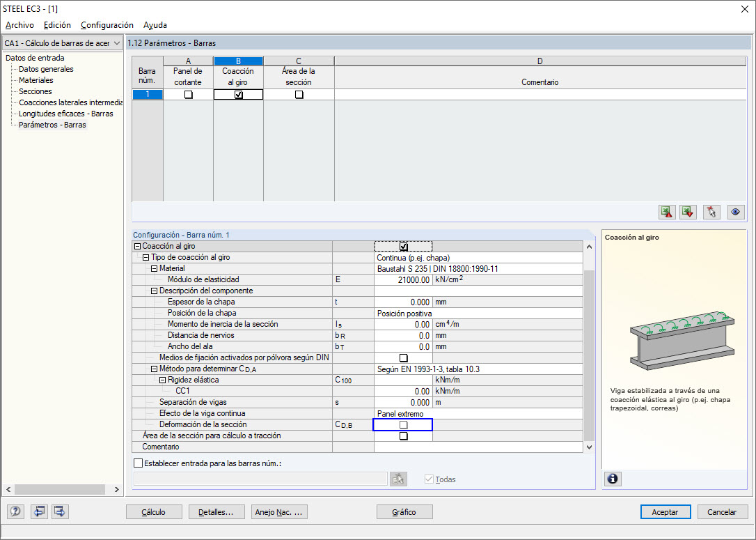
Task: Select Materiales in the tree
Action: point(36,80)
